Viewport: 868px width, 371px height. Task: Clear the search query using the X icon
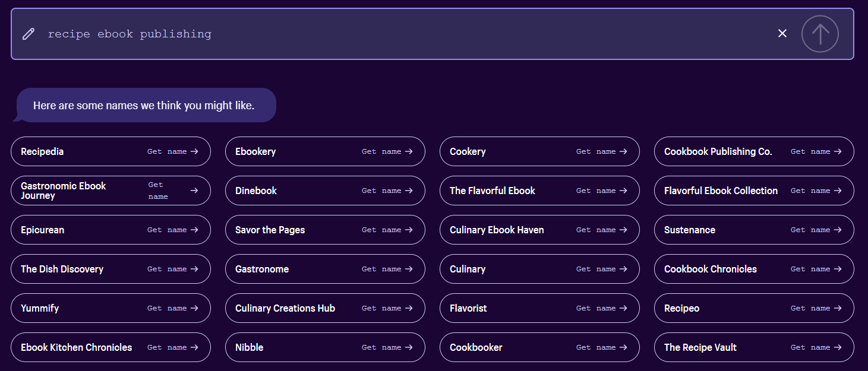tap(782, 33)
